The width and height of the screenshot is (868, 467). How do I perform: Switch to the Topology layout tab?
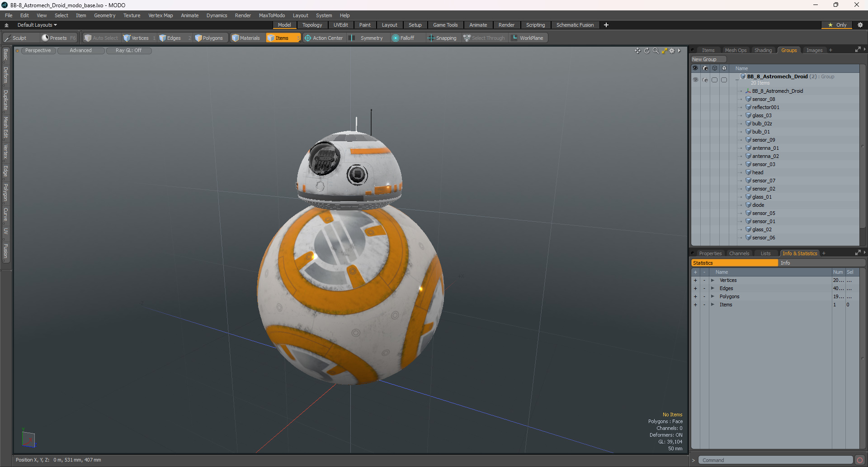pyautogui.click(x=312, y=25)
